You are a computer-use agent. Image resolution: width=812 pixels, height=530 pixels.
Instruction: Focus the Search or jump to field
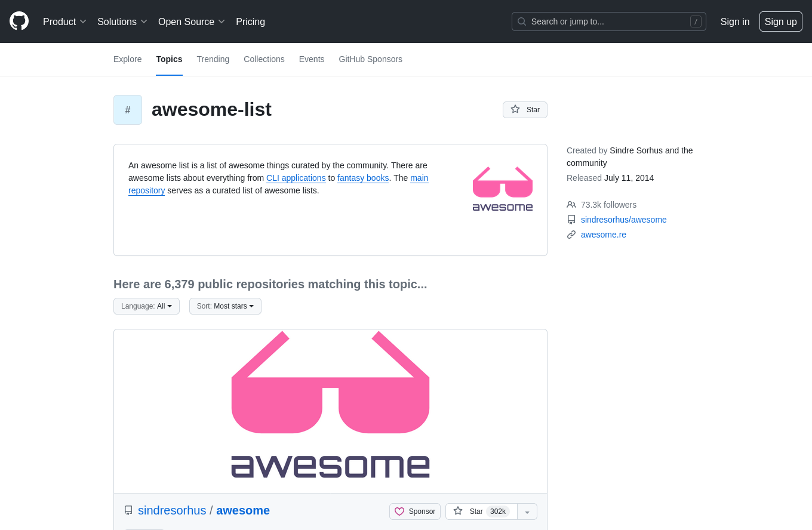point(608,21)
